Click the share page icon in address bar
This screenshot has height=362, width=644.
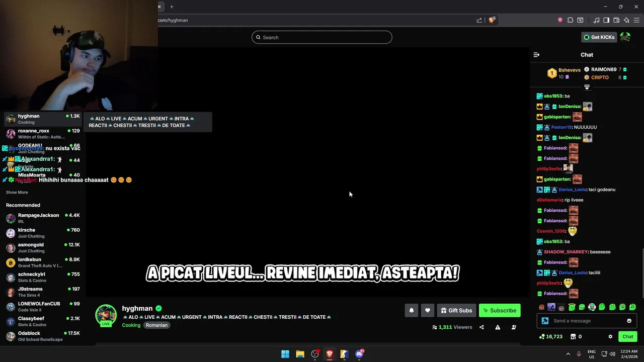click(479, 20)
